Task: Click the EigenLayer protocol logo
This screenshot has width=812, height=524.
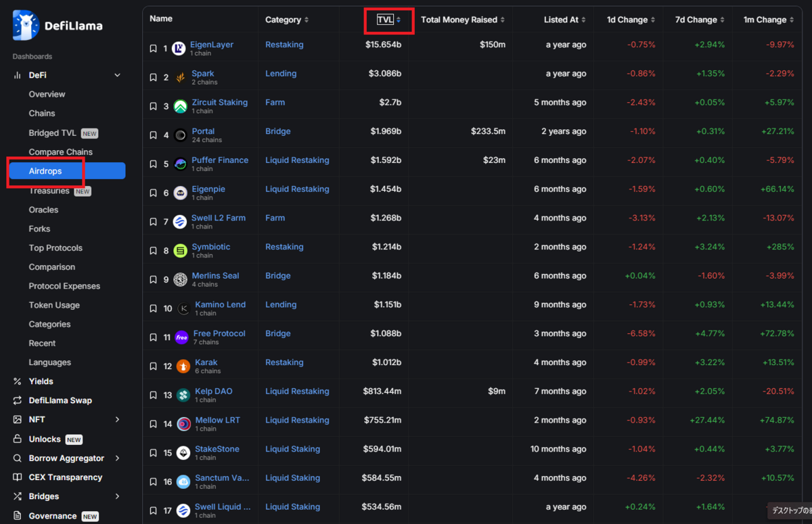Action: tap(179, 49)
